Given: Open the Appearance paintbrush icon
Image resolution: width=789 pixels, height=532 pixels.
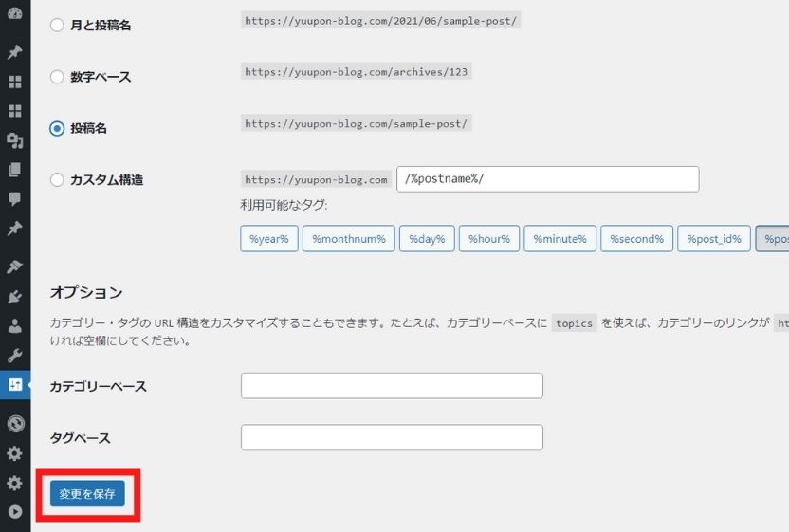Looking at the screenshot, I should click(x=14, y=266).
